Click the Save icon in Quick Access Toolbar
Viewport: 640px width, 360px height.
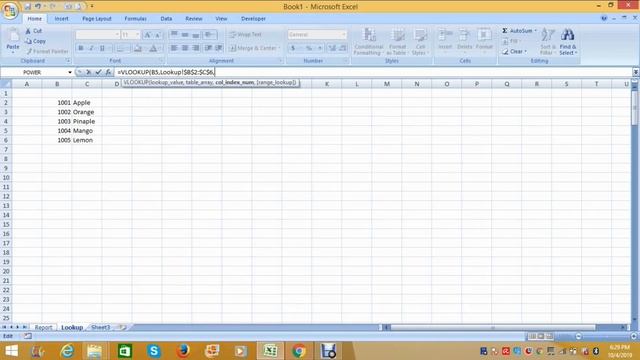click(27, 7)
